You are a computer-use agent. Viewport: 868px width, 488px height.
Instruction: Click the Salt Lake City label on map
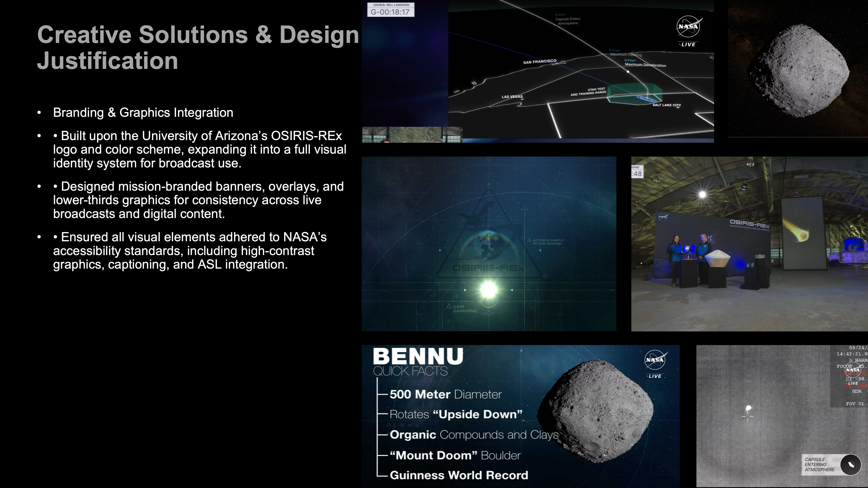tap(667, 105)
